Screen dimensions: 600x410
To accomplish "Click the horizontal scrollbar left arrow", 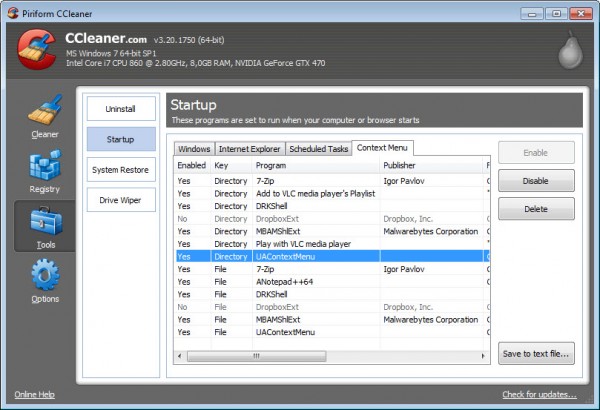I will (180, 356).
